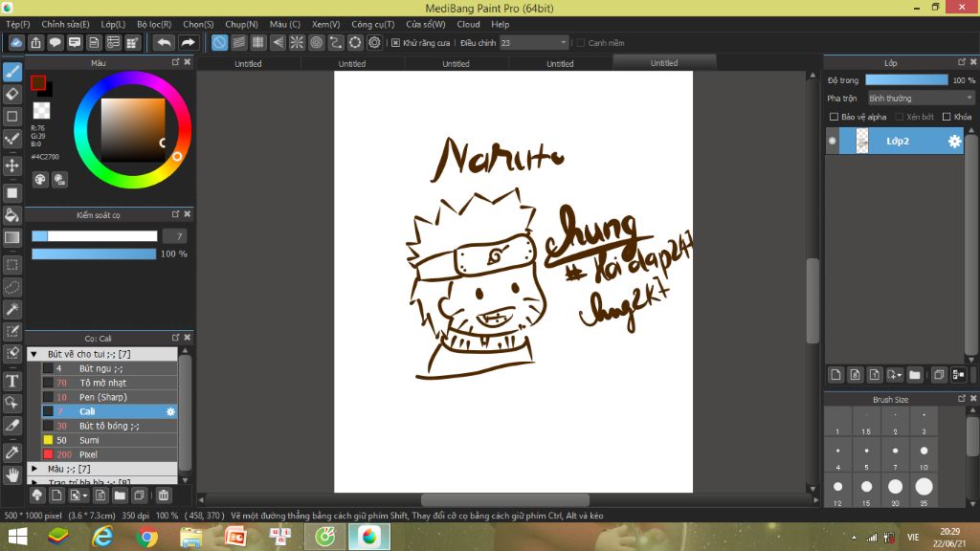Click brush size value field 7

[x=175, y=236]
